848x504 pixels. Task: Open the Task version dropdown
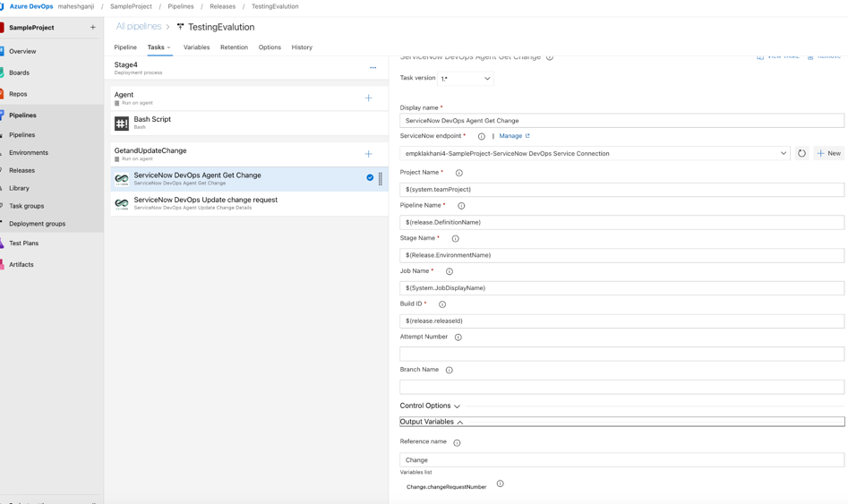465,79
